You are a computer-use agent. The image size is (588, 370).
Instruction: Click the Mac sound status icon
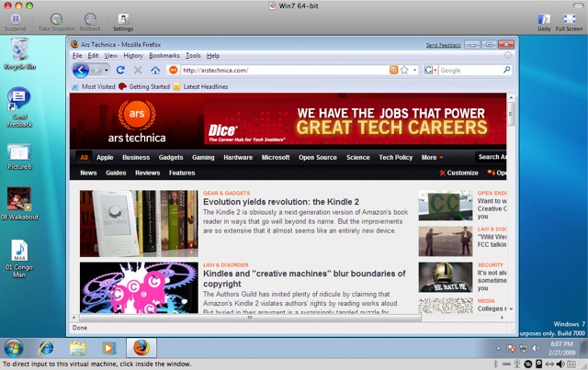pos(560,364)
